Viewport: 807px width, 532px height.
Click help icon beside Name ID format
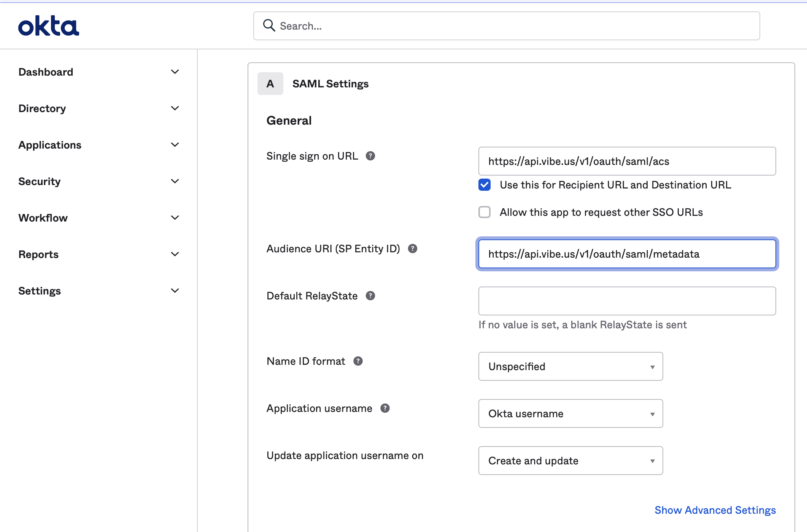(x=357, y=361)
